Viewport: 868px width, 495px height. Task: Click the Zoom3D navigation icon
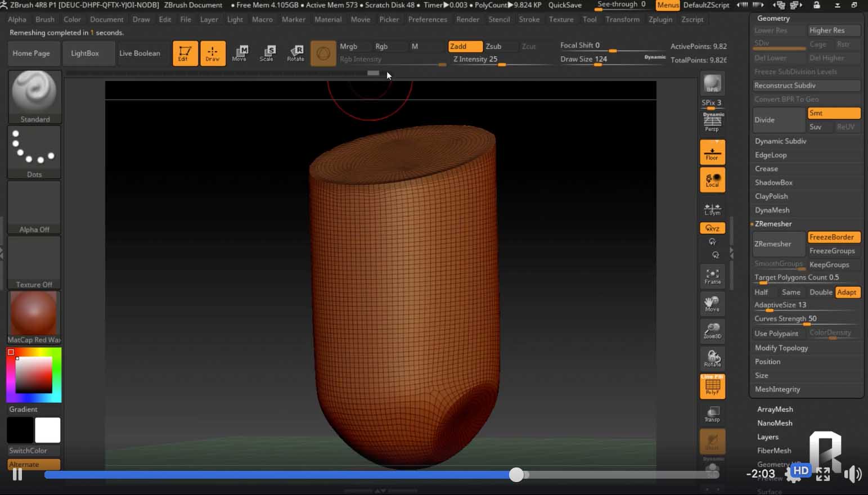(x=712, y=331)
